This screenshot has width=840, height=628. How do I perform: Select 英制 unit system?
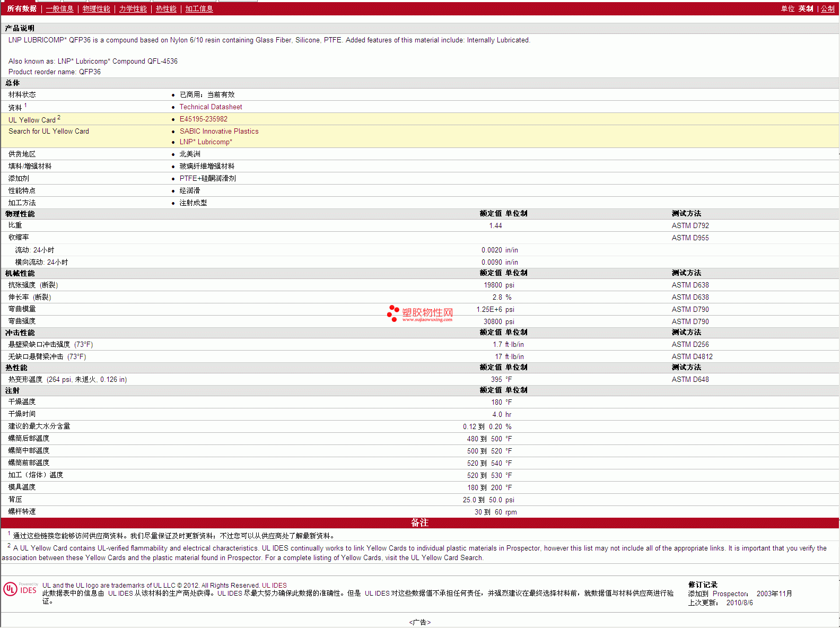pos(806,9)
